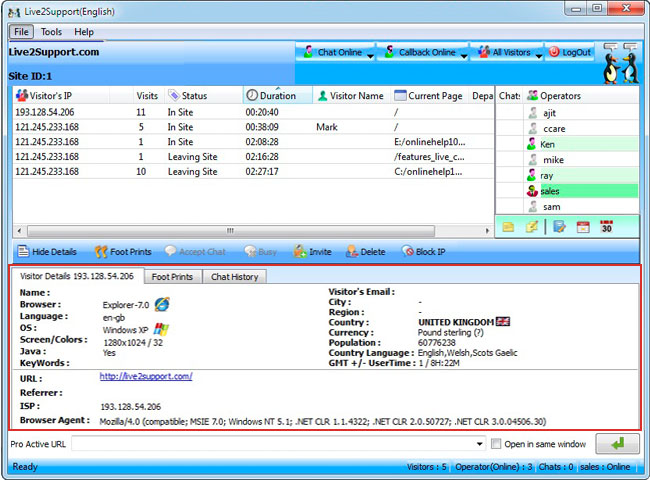Screen dimensions: 650x480
Task: Open the File menu
Action: click(22, 32)
